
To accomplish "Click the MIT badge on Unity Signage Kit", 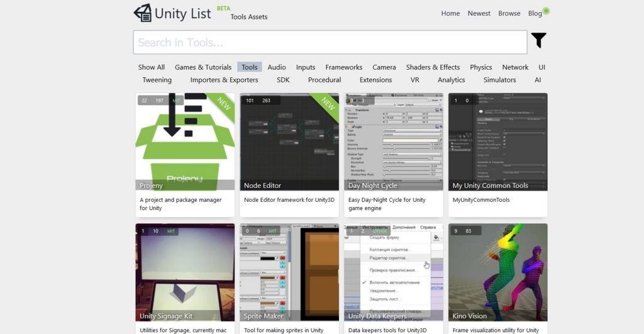I will [x=171, y=231].
